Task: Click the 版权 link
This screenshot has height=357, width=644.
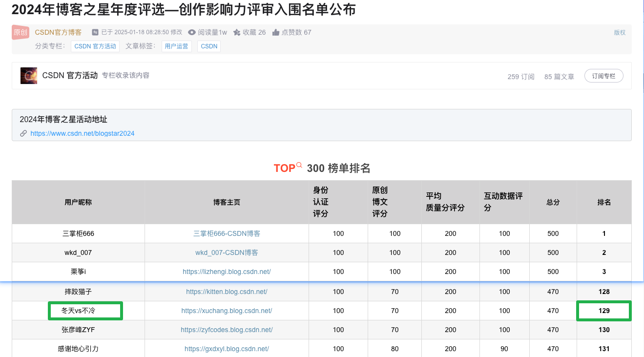Action: coord(620,32)
